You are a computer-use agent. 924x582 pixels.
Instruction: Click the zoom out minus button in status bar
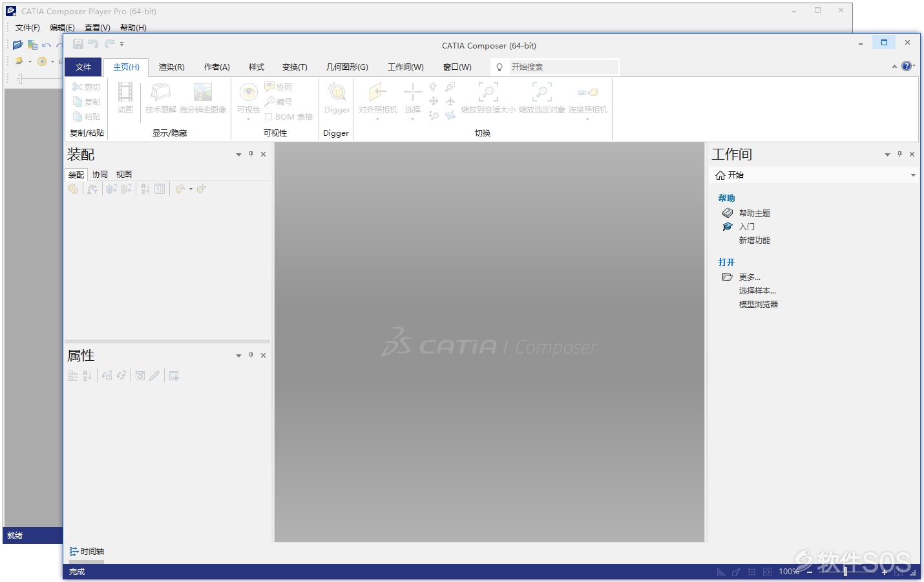tap(809, 572)
